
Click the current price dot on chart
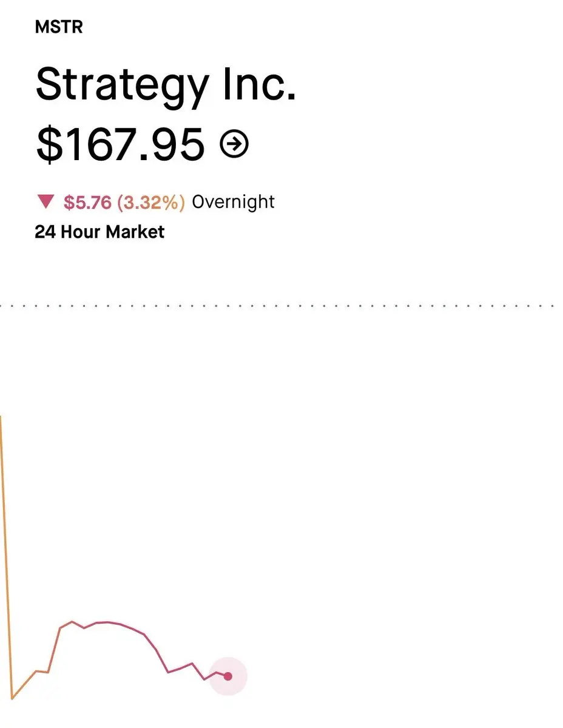228,676
